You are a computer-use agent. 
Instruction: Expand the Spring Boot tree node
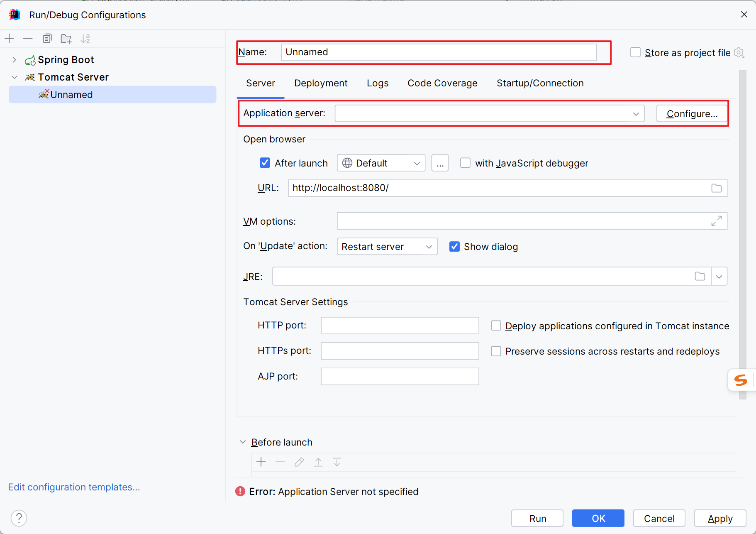pyautogui.click(x=14, y=60)
